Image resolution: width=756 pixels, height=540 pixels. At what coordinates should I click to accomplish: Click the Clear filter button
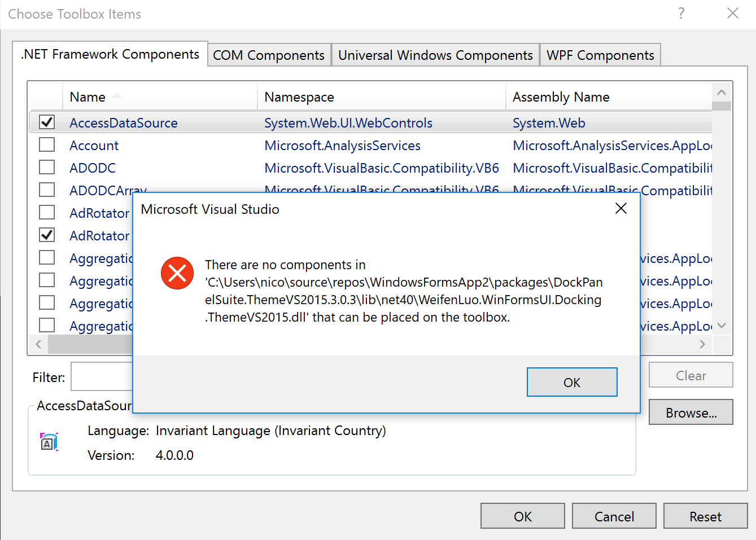click(691, 375)
